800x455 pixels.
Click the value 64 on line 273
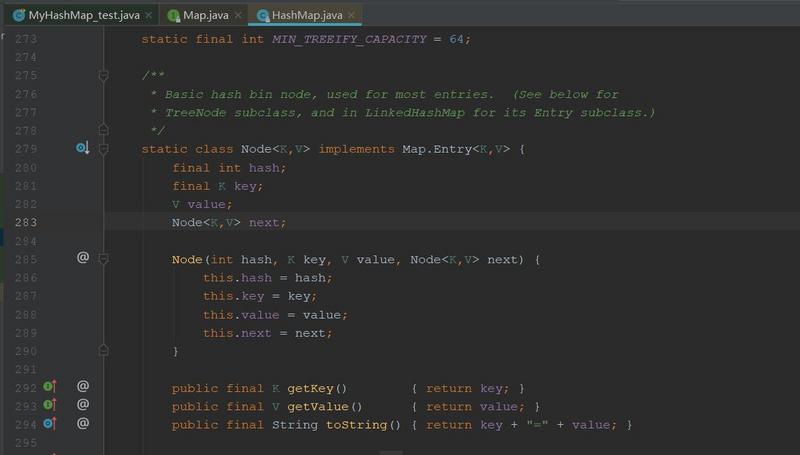tap(456, 39)
